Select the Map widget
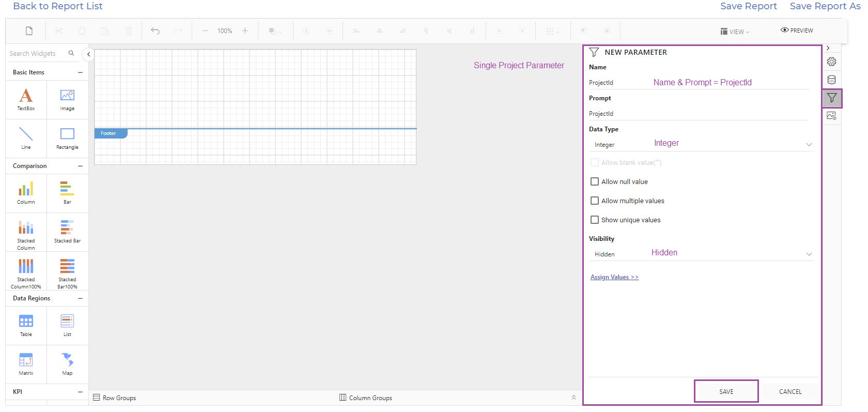This screenshot has width=868, height=412. click(x=67, y=364)
